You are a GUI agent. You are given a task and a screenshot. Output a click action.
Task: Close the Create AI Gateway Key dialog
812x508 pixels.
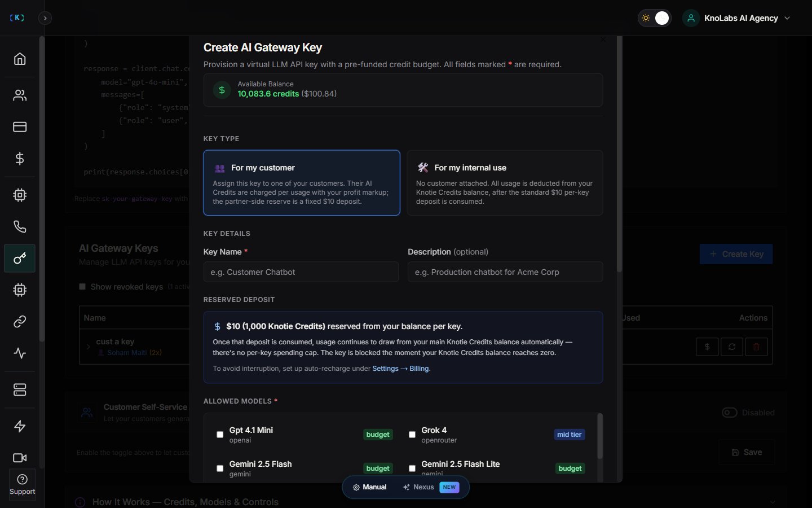[603, 40]
